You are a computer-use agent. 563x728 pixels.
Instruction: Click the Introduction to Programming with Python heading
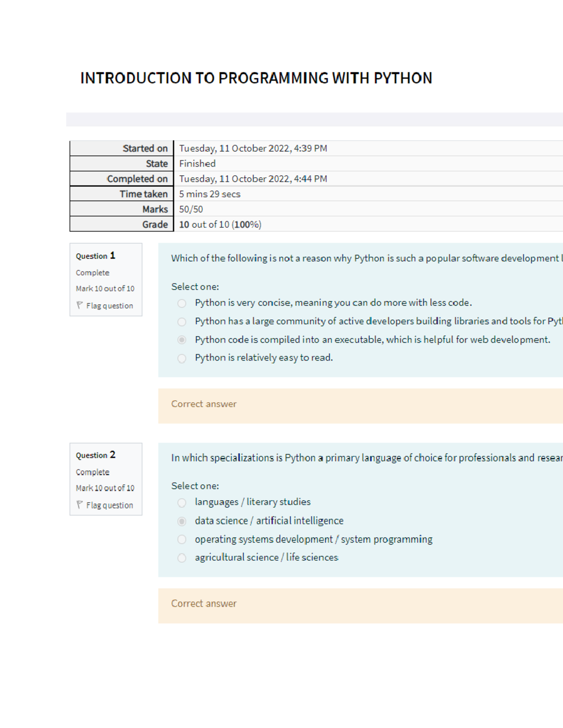pyautogui.click(x=256, y=78)
